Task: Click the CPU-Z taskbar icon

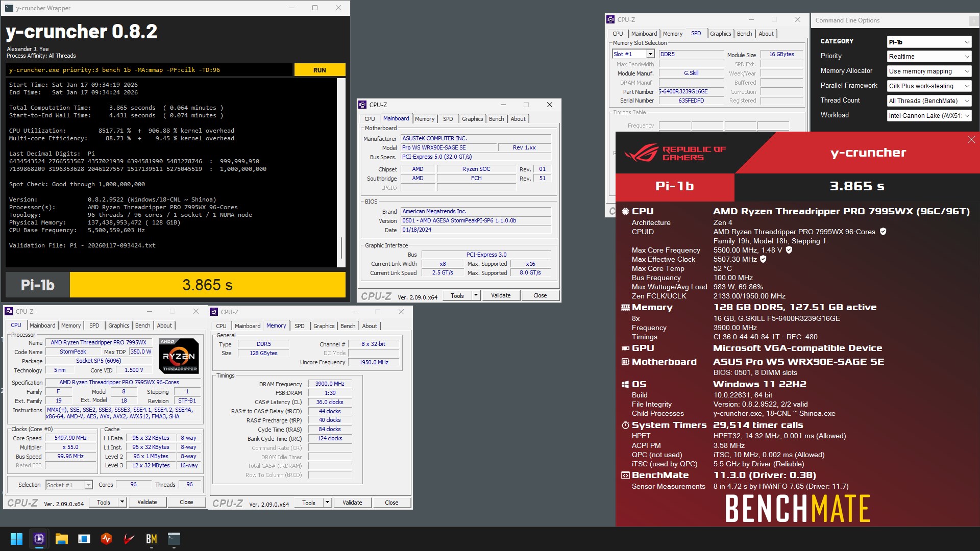Action: 39,539
